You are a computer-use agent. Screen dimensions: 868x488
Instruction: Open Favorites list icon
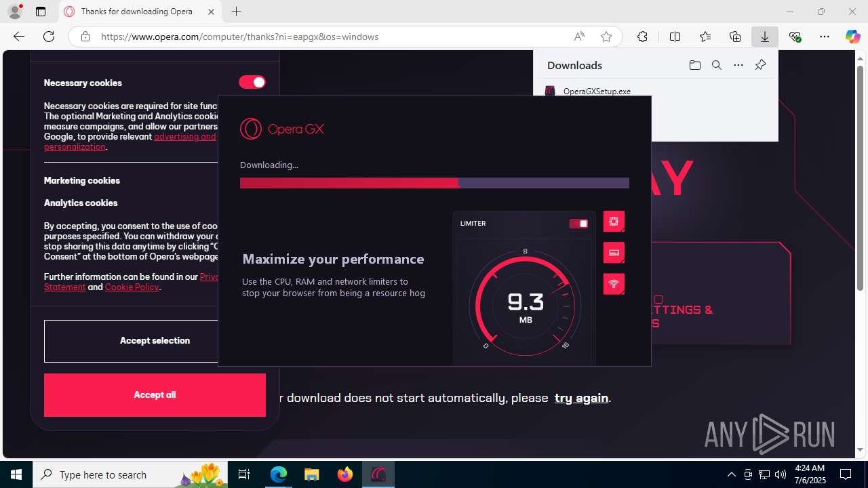click(705, 37)
